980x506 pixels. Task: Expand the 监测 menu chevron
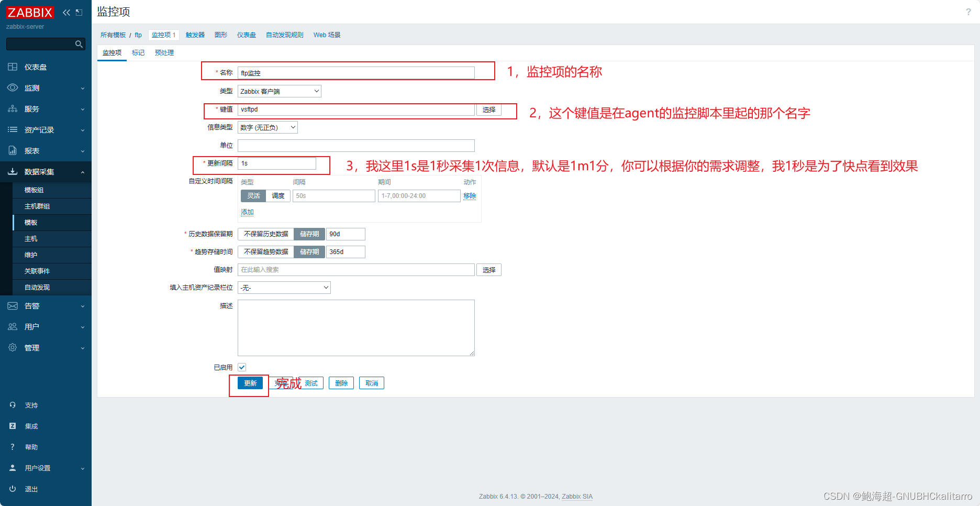(83, 89)
